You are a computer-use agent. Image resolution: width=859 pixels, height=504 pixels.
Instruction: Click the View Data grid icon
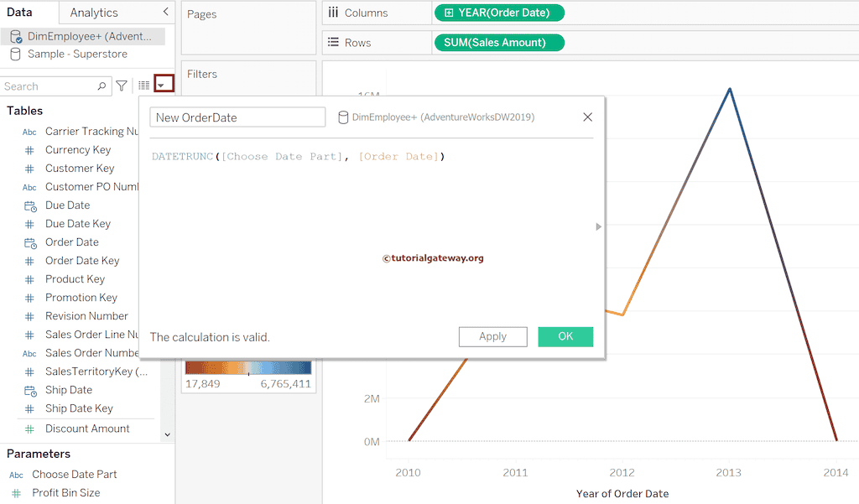tap(143, 85)
